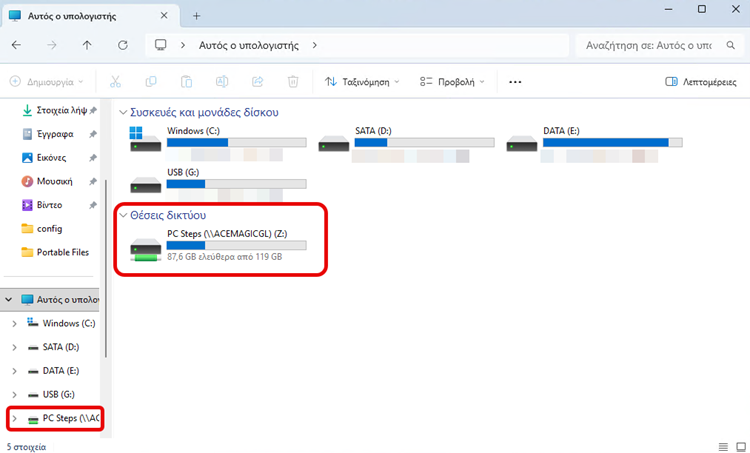Refresh the current folder view
This screenshot has width=750, height=453.
click(122, 45)
